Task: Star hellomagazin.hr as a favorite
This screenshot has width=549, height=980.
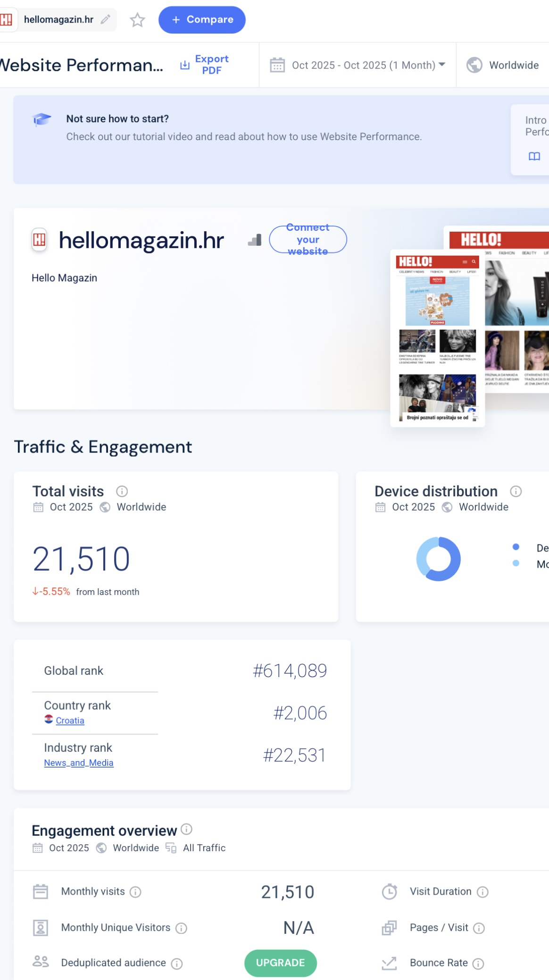Action: pyautogui.click(x=137, y=20)
